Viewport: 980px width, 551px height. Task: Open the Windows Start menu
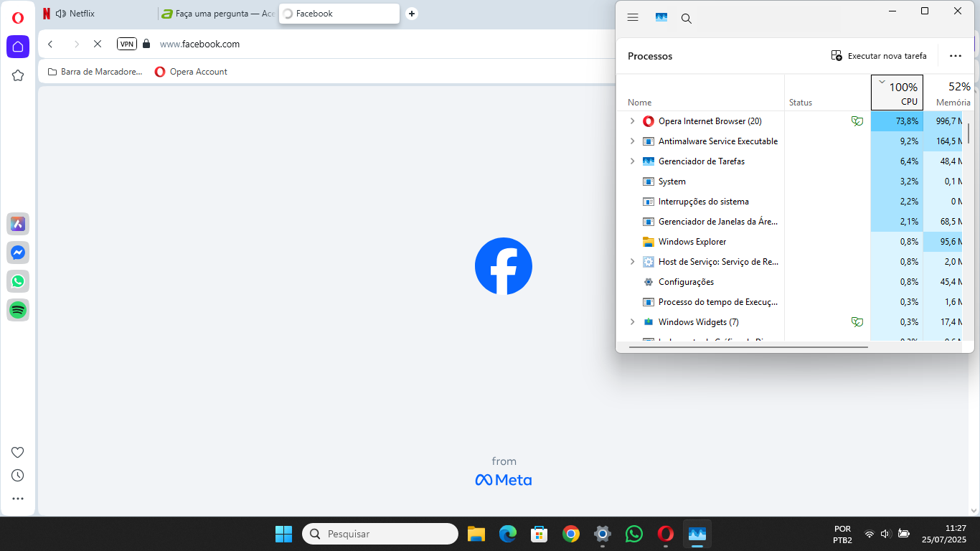283,534
